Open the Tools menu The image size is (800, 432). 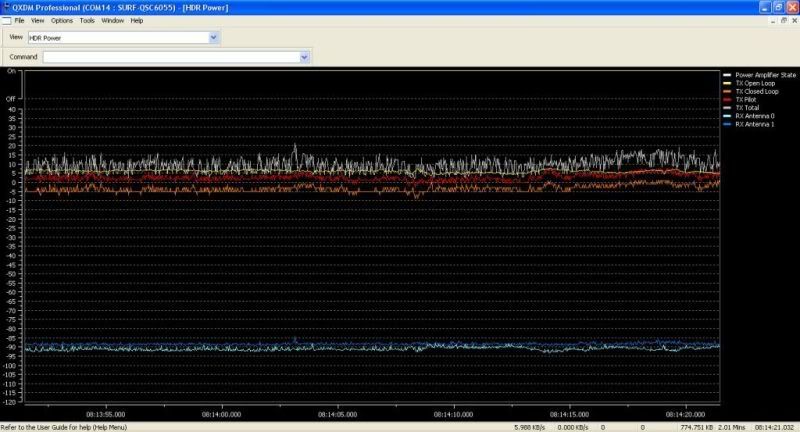tap(87, 21)
